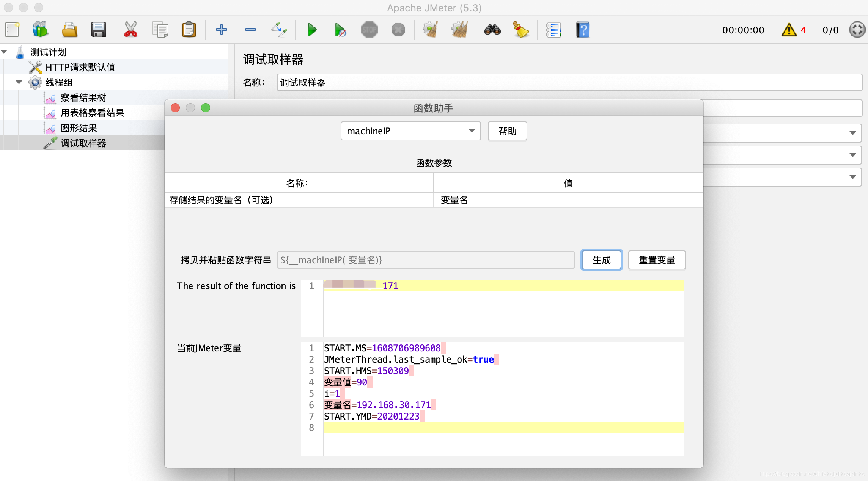Viewport: 868px width, 481px height.
Task: Click the warning triangle error counter
Action: click(x=789, y=30)
